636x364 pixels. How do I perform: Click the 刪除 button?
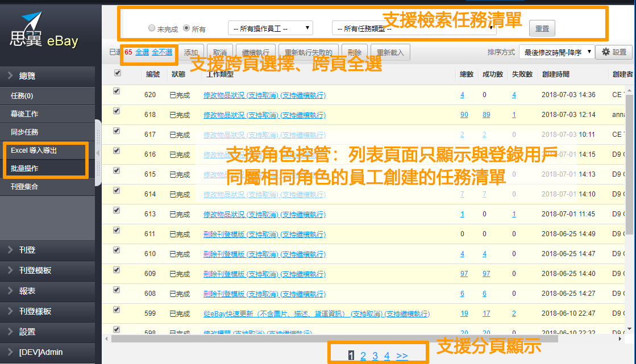[355, 52]
